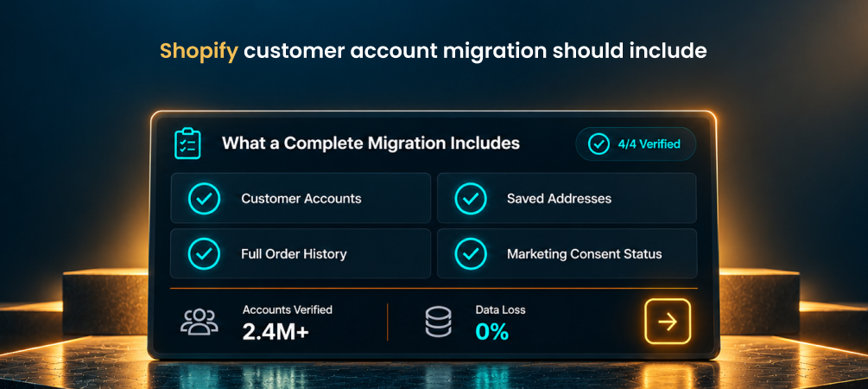Click the checkmark in the Verified badge
The width and height of the screenshot is (868, 389).
(x=599, y=144)
